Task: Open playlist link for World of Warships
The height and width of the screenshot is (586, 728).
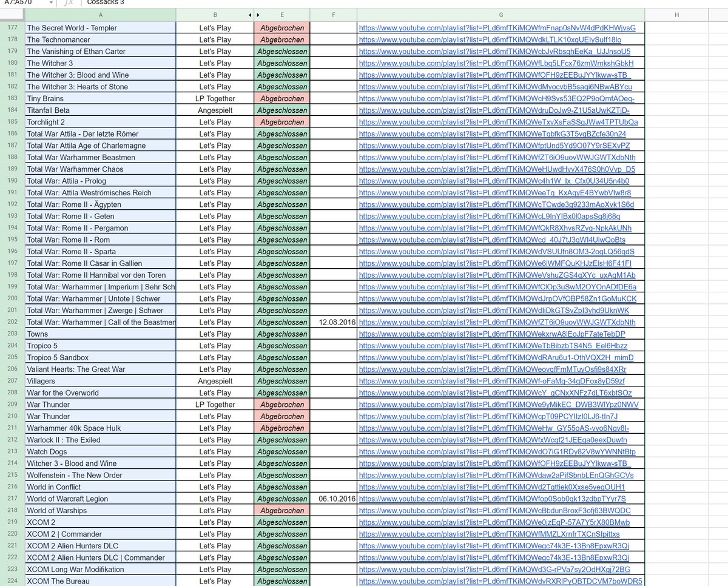Action: 494,510
